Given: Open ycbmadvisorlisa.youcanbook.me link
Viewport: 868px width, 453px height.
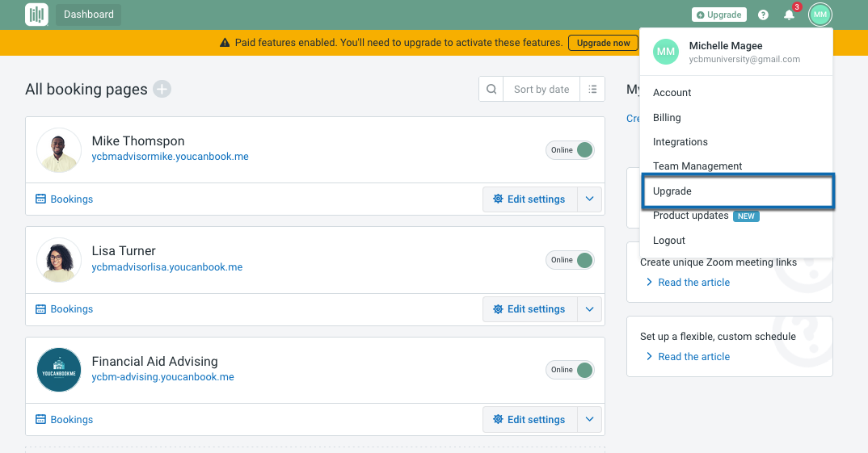Looking at the screenshot, I should click(166, 267).
